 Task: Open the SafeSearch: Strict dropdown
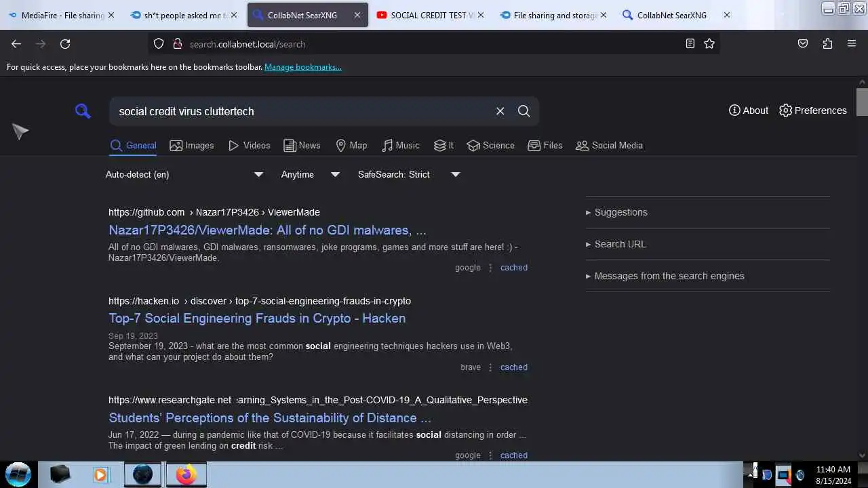(x=409, y=174)
